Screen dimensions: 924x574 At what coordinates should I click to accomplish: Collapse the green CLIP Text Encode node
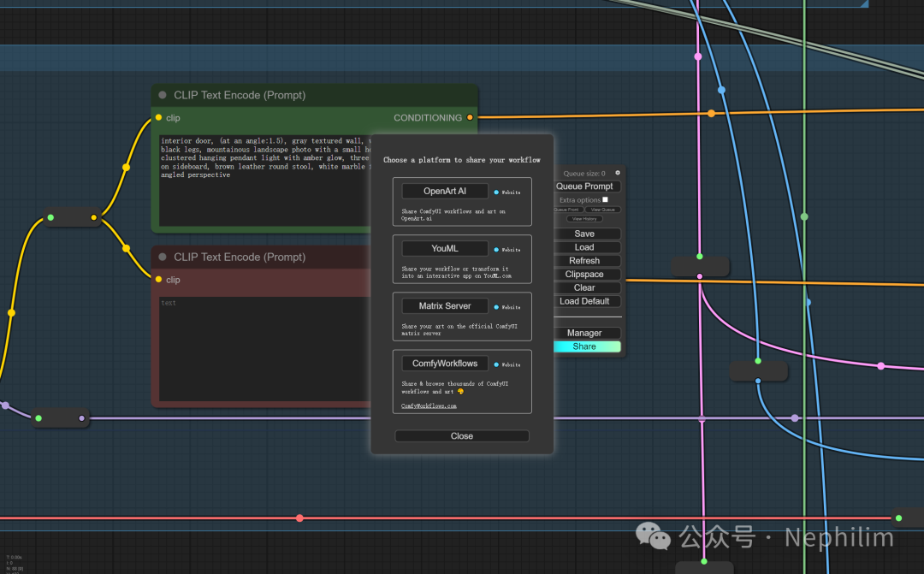(163, 95)
